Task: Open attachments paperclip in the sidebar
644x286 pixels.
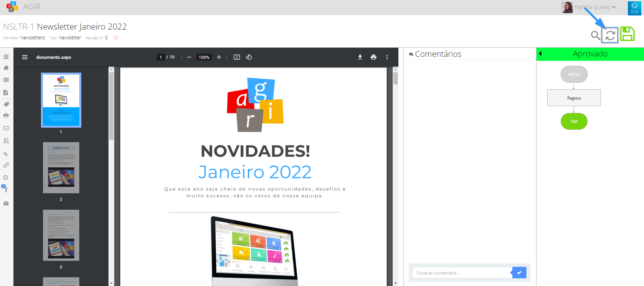Action: [6, 154]
